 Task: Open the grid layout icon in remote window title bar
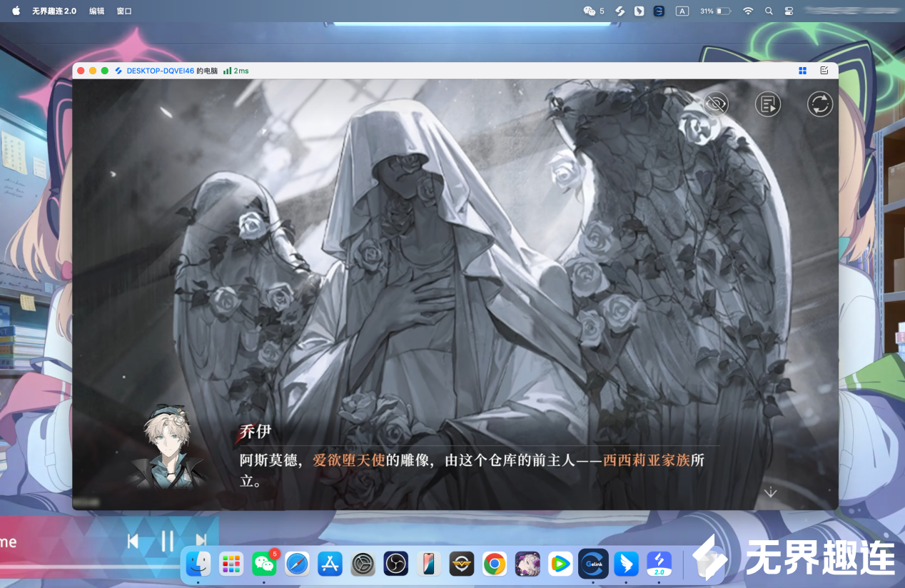click(x=803, y=71)
